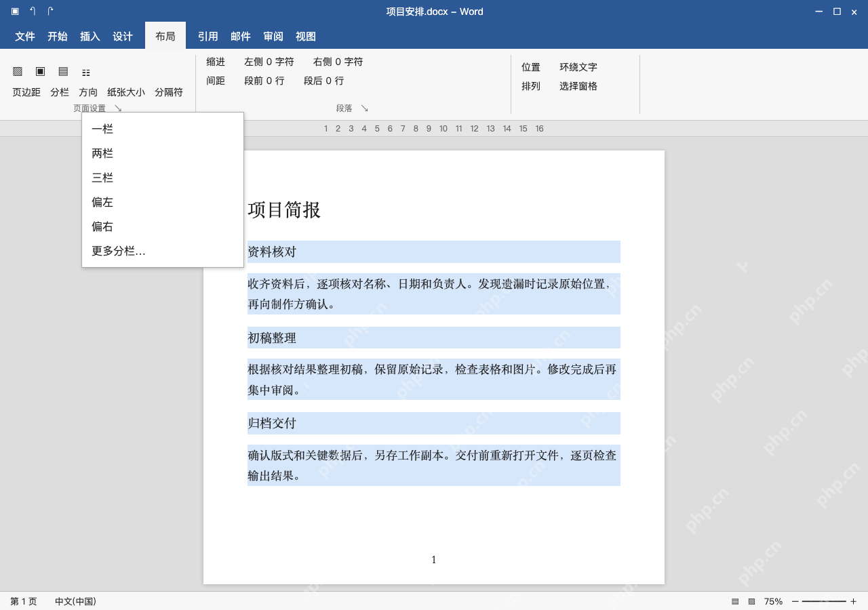Click the redo arrow in title bar
Image resolution: width=868 pixels, height=610 pixels.
coord(50,11)
